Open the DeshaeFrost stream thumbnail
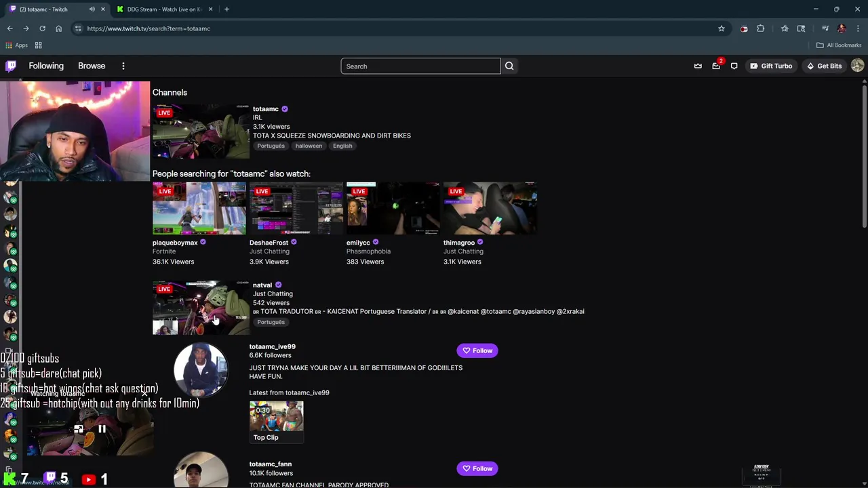The height and width of the screenshot is (488, 868). coord(296,208)
